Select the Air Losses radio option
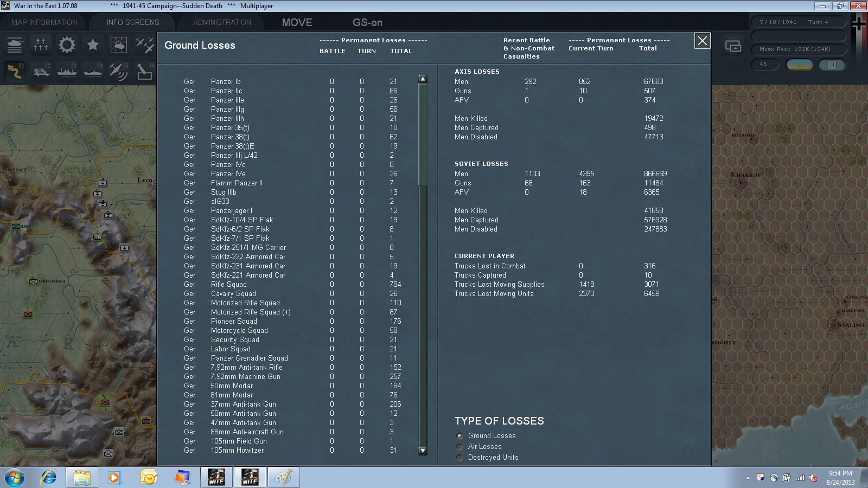This screenshot has height=488, width=868. point(460,446)
